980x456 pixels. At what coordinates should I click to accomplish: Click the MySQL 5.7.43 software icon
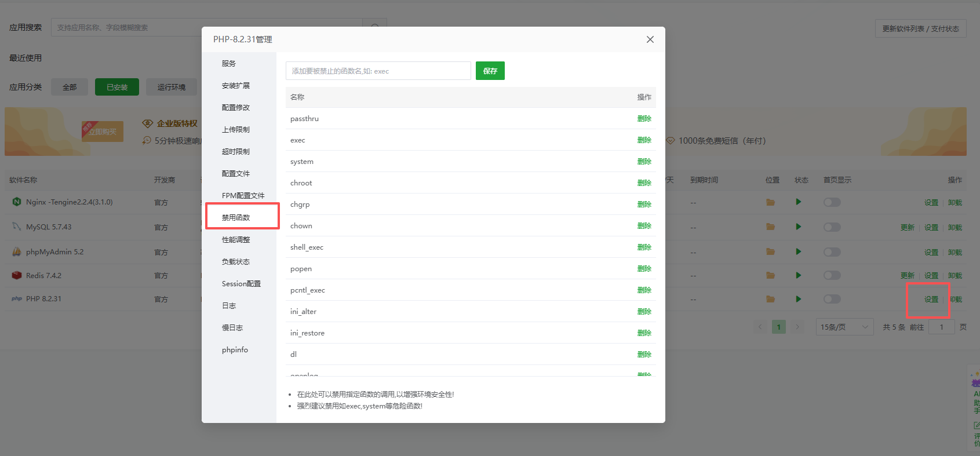(x=17, y=227)
